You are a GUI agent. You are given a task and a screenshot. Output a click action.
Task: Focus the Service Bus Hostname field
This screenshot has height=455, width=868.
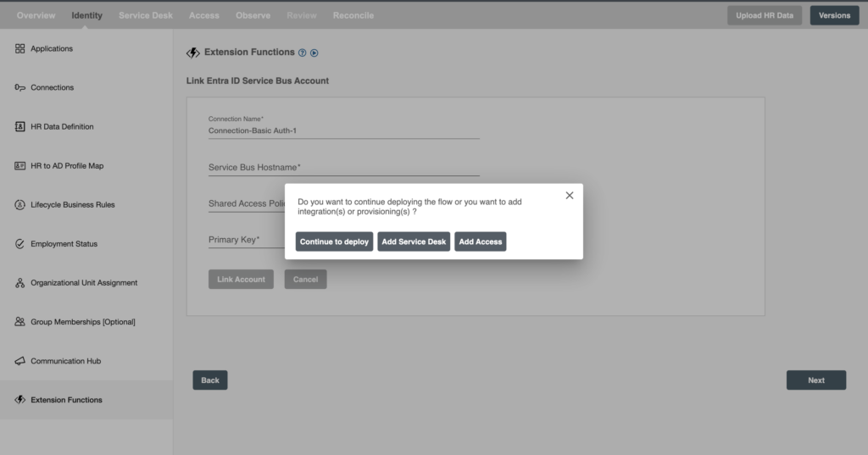click(x=344, y=167)
